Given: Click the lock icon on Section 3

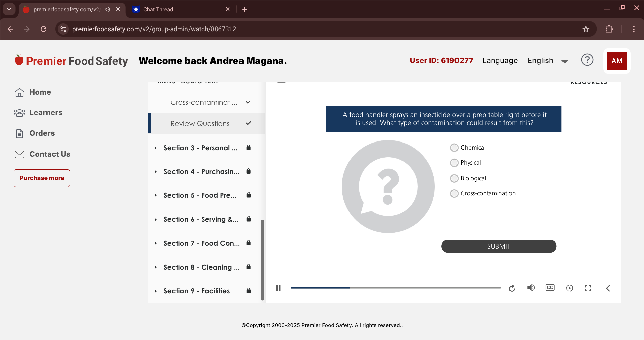Looking at the screenshot, I should 249,148.
